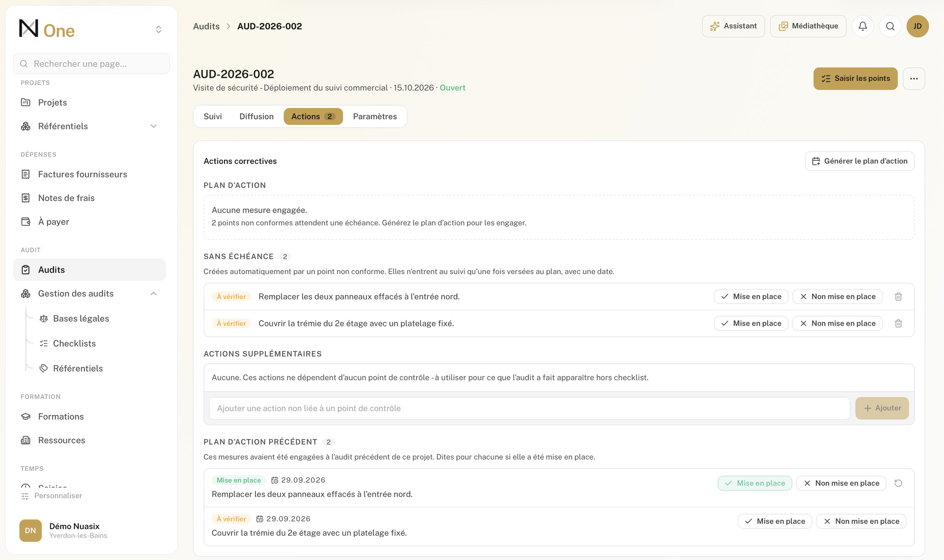Mark 'Couvrir la trémie' unscheduled action Mise en place

point(751,323)
